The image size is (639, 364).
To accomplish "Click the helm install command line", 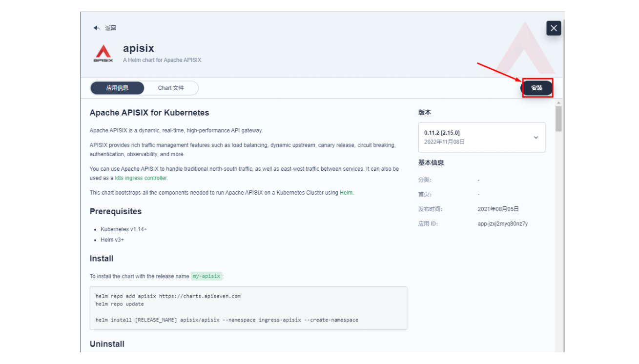I will coord(227,320).
